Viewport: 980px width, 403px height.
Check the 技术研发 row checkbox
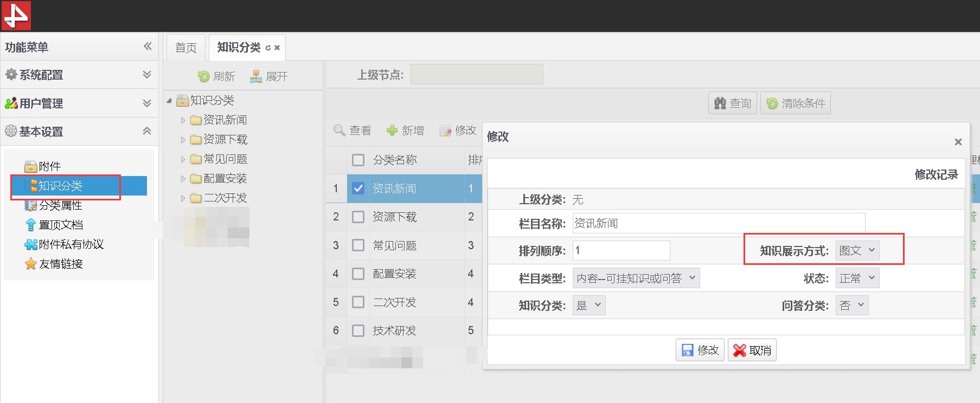pos(358,330)
